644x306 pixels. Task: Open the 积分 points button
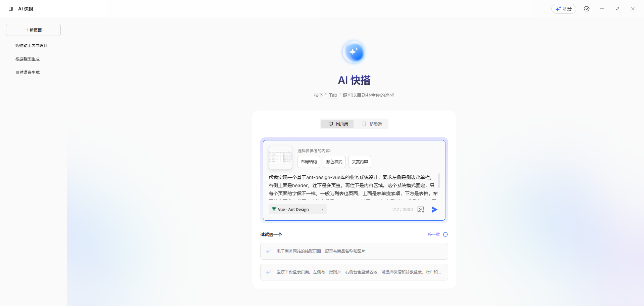point(564,9)
